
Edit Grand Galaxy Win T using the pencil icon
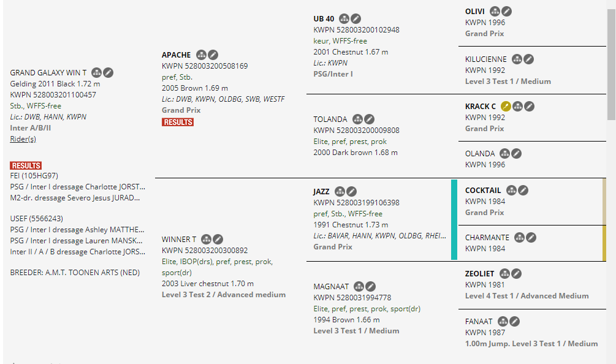click(108, 73)
